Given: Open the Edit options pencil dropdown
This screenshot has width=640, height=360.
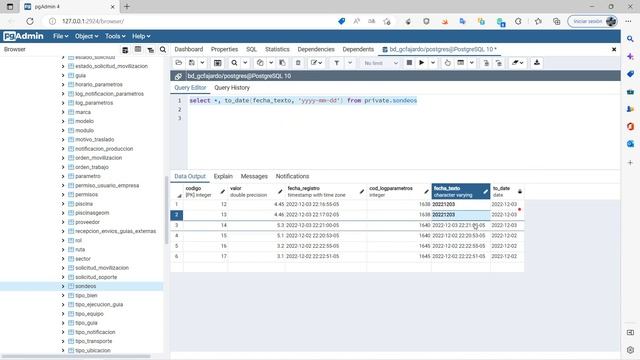Looking at the screenshot, I should click(x=316, y=63).
